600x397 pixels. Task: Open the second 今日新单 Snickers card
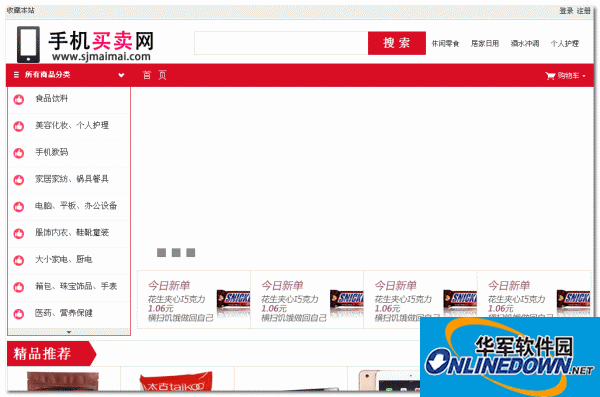click(307, 299)
